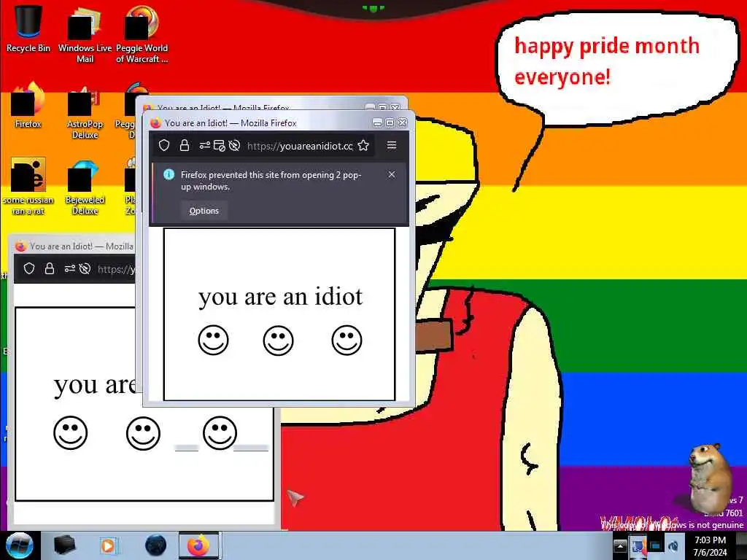Select the Firefox desktop shortcut
The height and width of the screenshot is (560, 747).
[28, 105]
